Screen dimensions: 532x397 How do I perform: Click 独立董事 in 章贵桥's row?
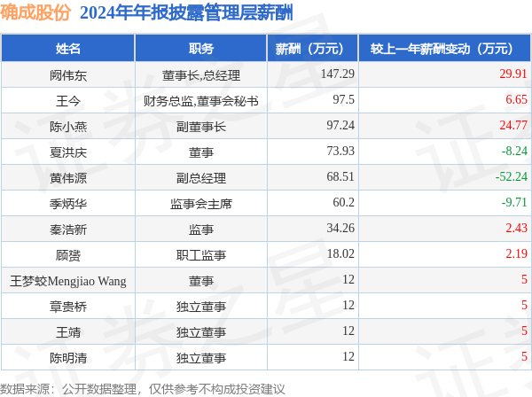click(x=201, y=307)
